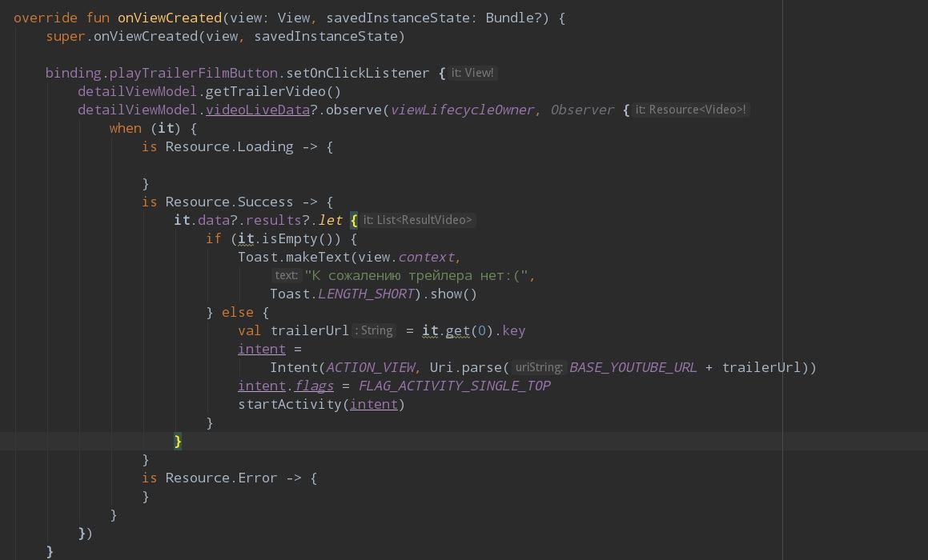
Task: Click the 'override' keyword
Action: [46, 18]
